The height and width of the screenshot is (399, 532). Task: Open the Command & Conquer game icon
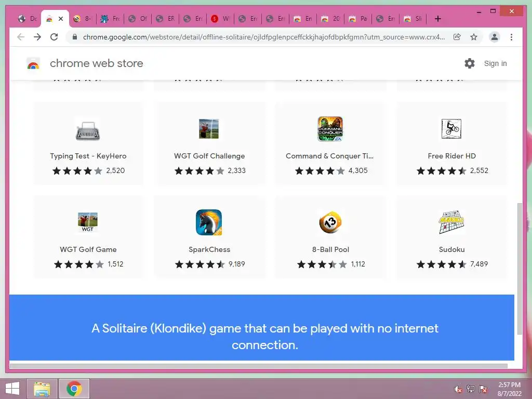[330, 129]
